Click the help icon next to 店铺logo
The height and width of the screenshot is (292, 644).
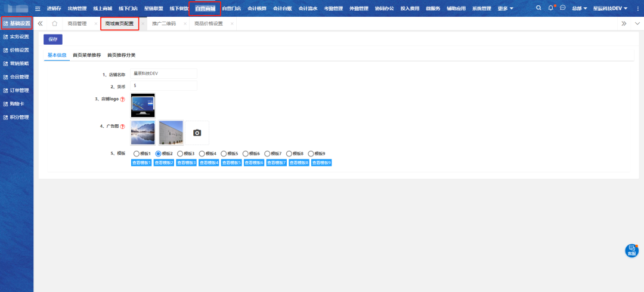[122, 99]
